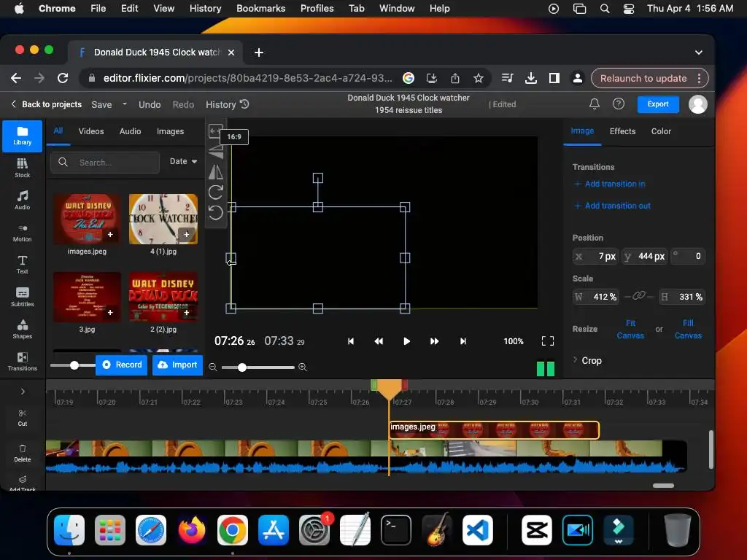Click the orange timeline playhead marker
747x560 pixels.
click(x=390, y=389)
